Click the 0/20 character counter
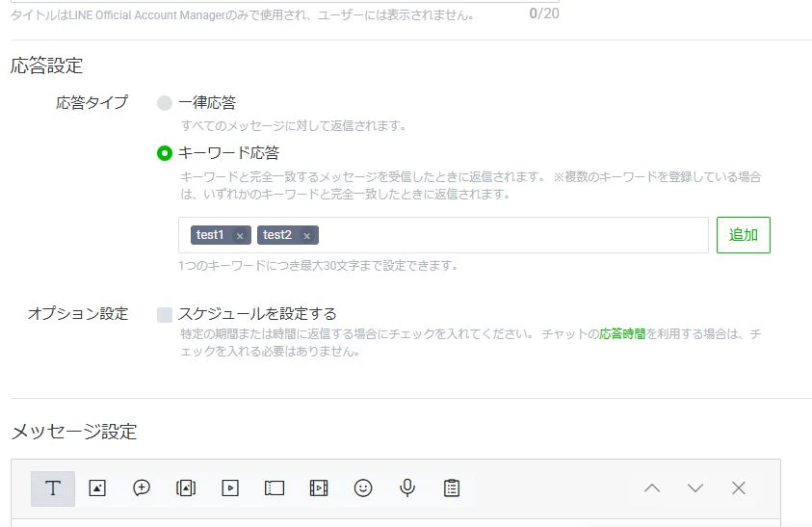Image resolution: width=812 pixels, height=527 pixels. point(544,13)
